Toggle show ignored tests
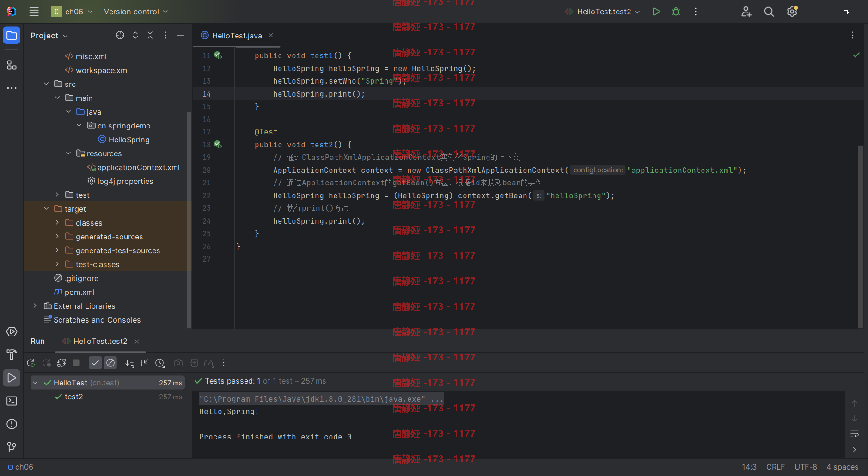Image resolution: width=868 pixels, height=476 pixels. click(110, 363)
